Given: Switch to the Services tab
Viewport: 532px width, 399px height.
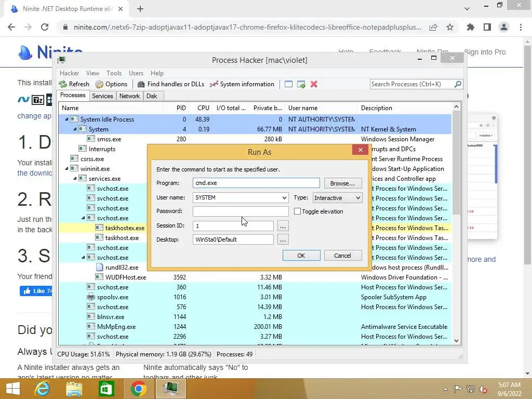Looking at the screenshot, I should 102,96.
